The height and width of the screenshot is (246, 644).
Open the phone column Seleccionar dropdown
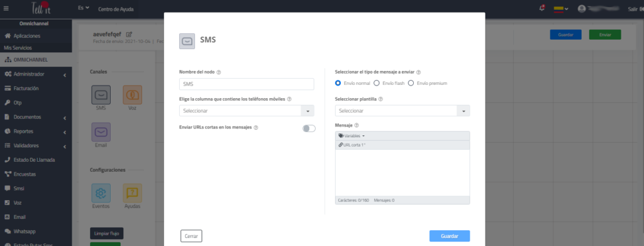(x=247, y=111)
